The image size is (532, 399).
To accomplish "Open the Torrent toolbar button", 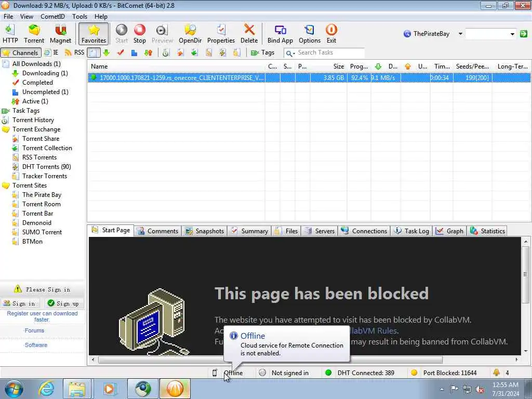I will (34, 34).
